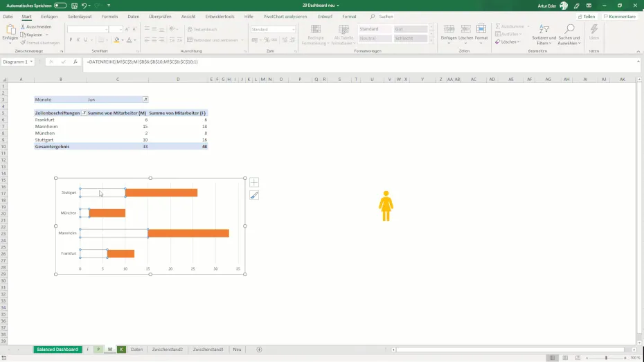Click the Ideen lightning icon
The width and height of the screenshot is (644, 362).
point(594,29)
